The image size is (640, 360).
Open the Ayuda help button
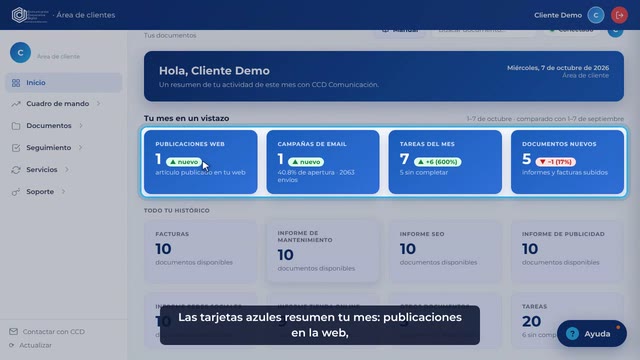click(592, 333)
